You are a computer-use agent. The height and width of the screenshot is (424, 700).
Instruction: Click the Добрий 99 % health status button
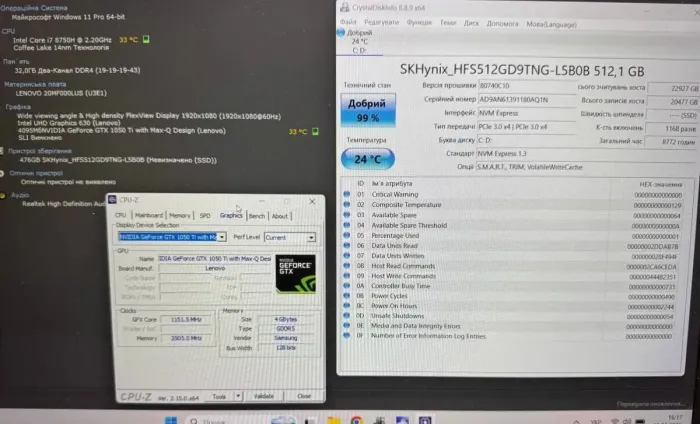tap(367, 110)
